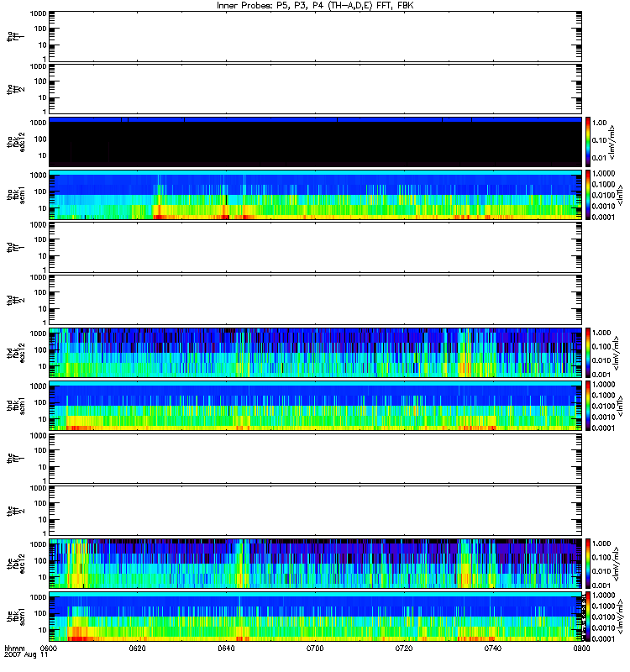The width and height of the screenshot is (630, 672).
Task: Click the 'the fbk scm1' axis label
Action: 15,617
